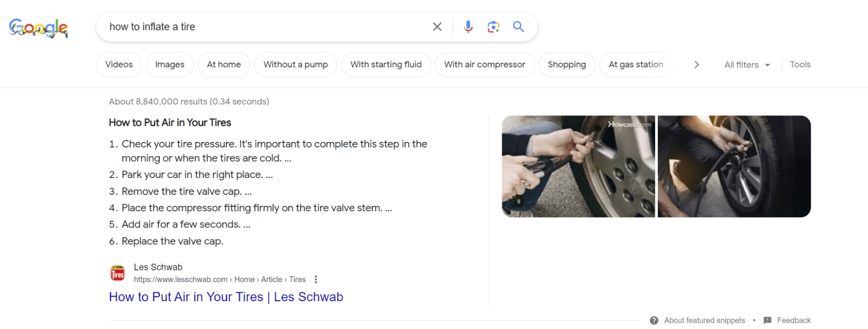This screenshot has width=868, height=329.
Task: Select the Videos filter tab
Action: [x=119, y=65]
